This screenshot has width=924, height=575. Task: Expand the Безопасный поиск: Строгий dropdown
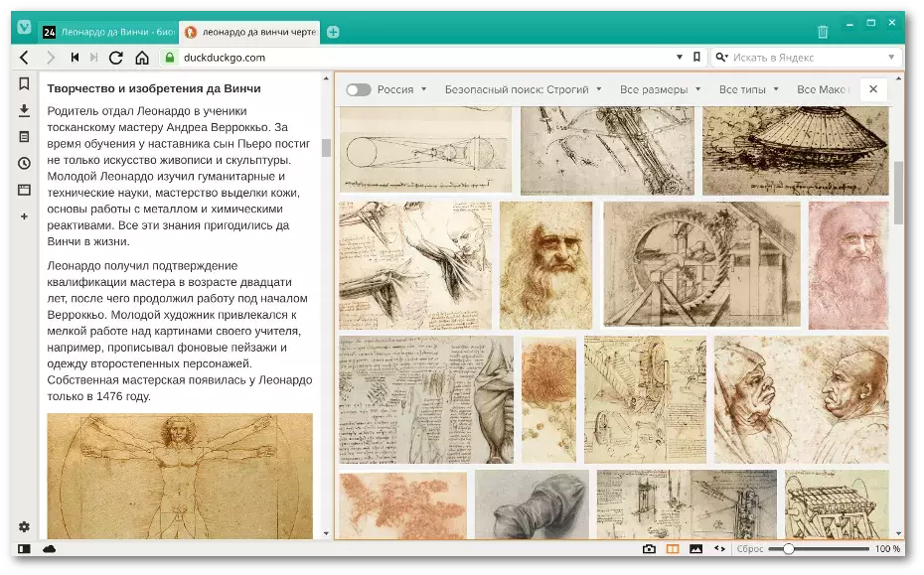coord(524,89)
